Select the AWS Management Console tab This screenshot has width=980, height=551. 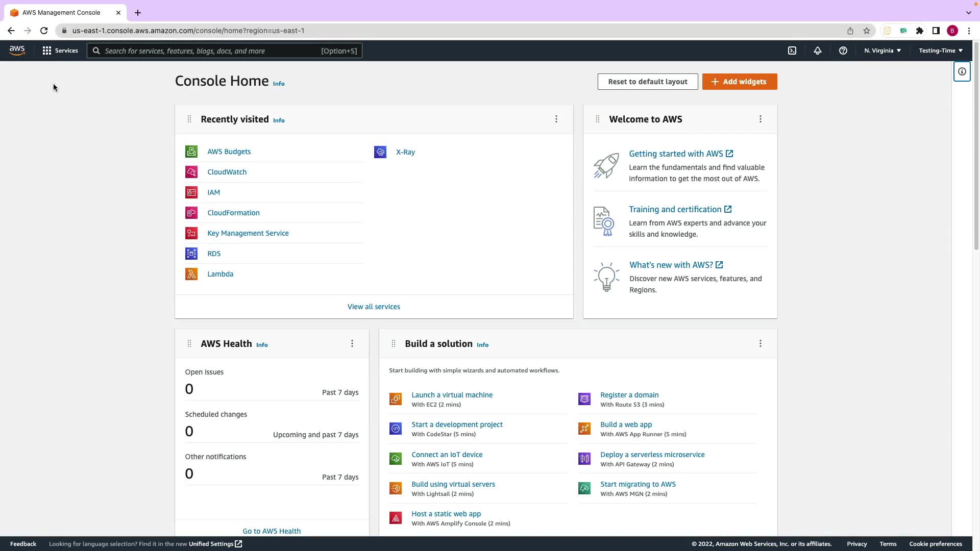(61, 12)
